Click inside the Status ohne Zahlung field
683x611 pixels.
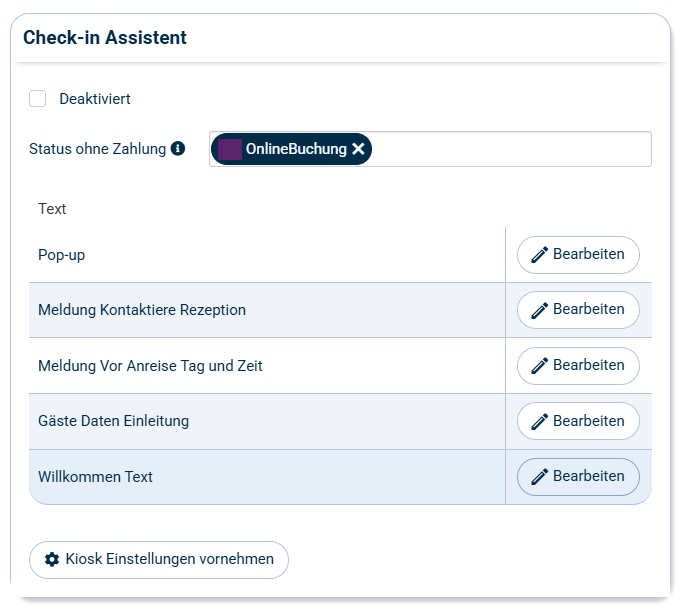coord(510,149)
